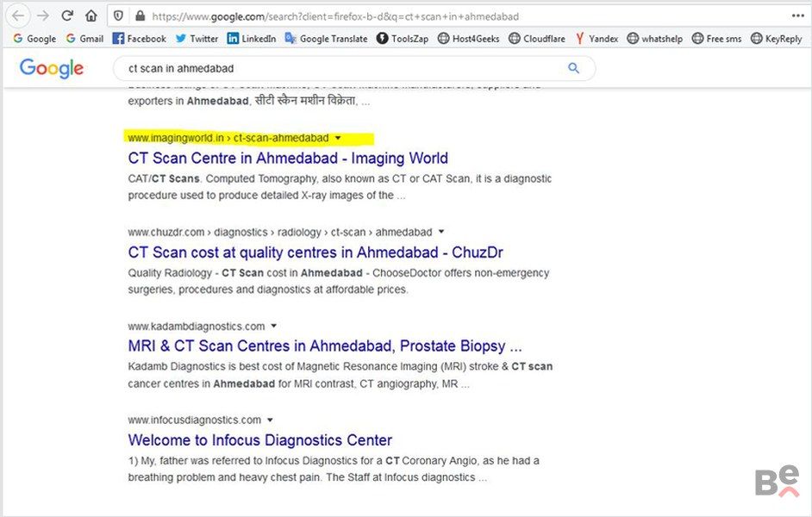Expand options arrow for imagingworld.in result
Image resolution: width=812 pixels, height=517 pixels.
(x=338, y=138)
